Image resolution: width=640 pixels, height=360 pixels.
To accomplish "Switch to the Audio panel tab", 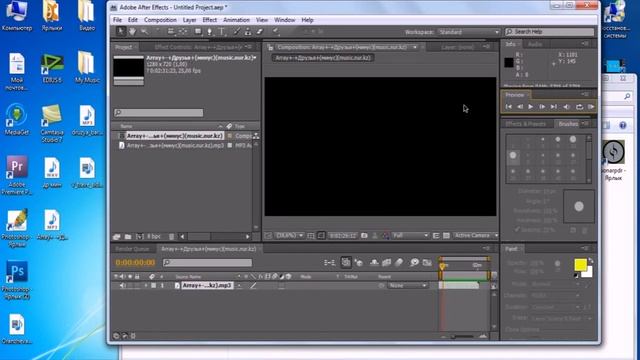I will click(535, 44).
